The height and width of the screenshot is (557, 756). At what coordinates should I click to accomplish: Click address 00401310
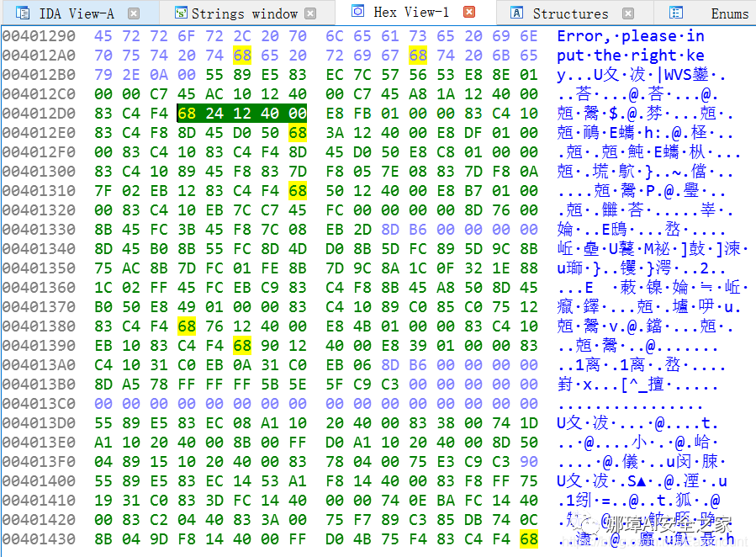pyautogui.click(x=39, y=190)
